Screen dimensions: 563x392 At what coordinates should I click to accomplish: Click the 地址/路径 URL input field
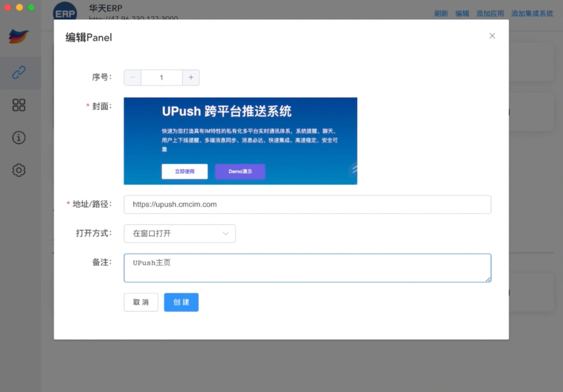coord(307,205)
